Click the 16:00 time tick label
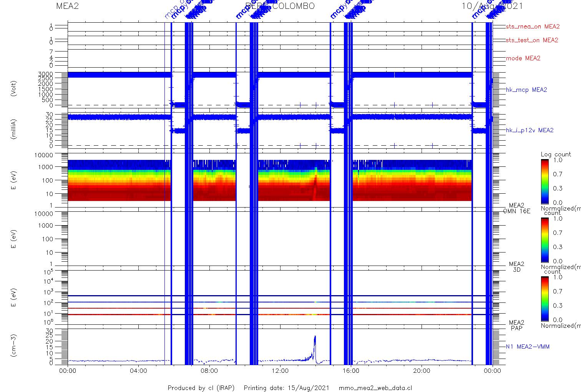This screenshot has width=581, height=392. tap(351, 371)
